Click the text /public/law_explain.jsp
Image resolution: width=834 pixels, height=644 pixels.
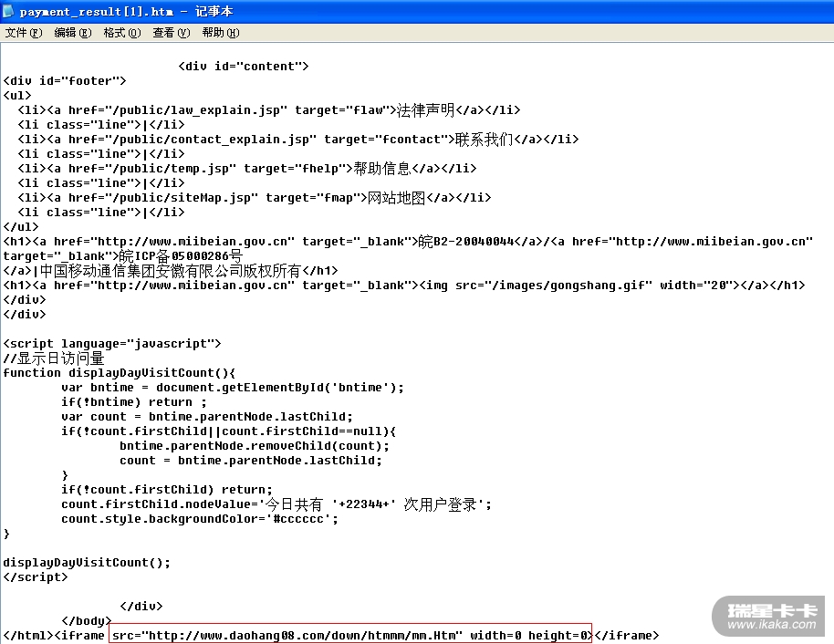(x=196, y=110)
